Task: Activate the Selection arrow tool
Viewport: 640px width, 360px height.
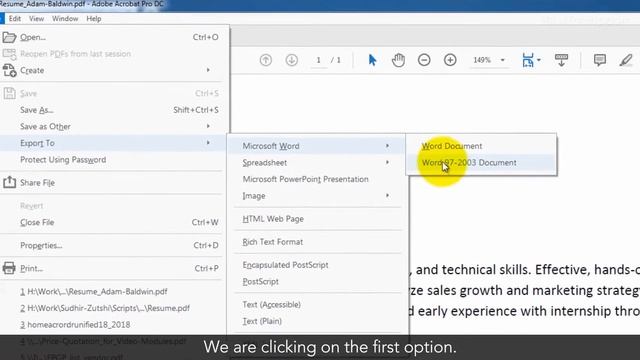Action: coord(372,60)
